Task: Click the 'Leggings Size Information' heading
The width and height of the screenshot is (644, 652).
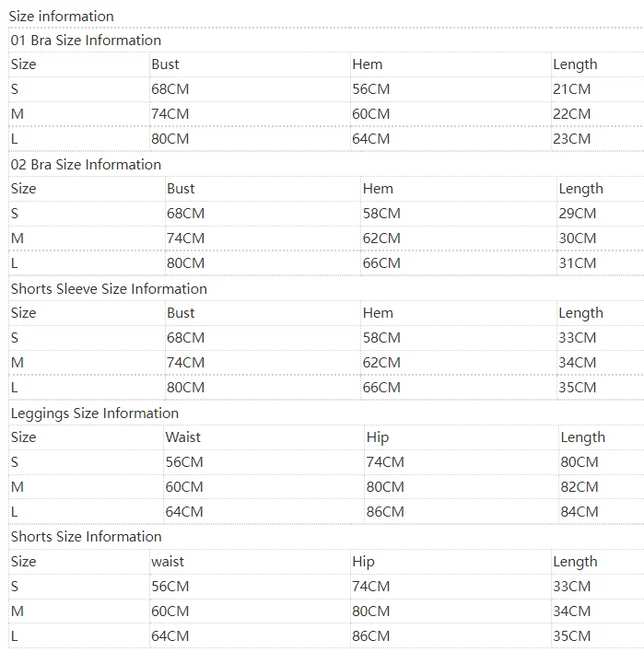Action: pyautogui.click(x=95, y=413)
